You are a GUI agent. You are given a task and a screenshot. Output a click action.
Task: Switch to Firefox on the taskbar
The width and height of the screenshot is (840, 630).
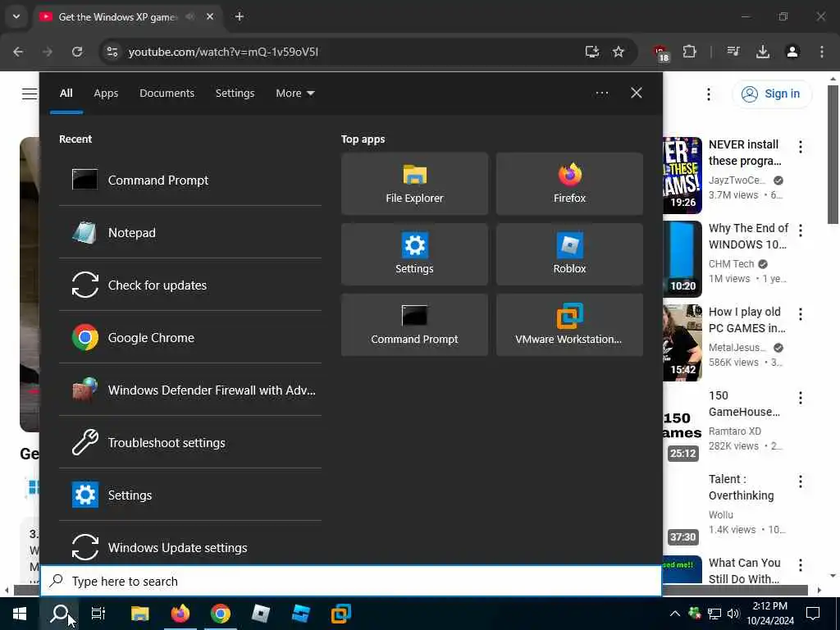pyautogui.click(x=180, y=614)
